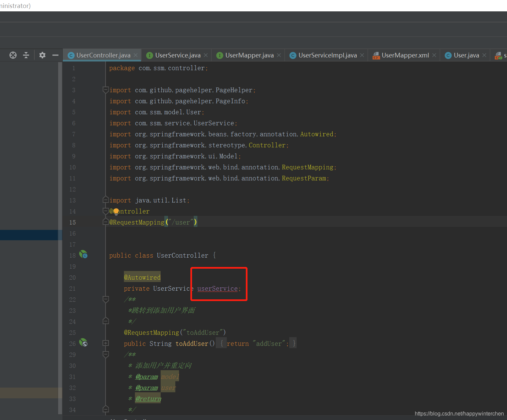Close the User.java tab
The image size is (507, 420).
[x=484, y=55]
